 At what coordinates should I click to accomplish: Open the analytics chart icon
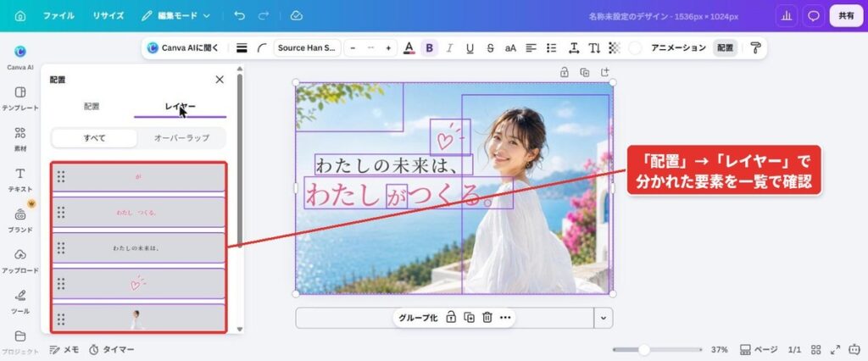click(x=786, y=16)
